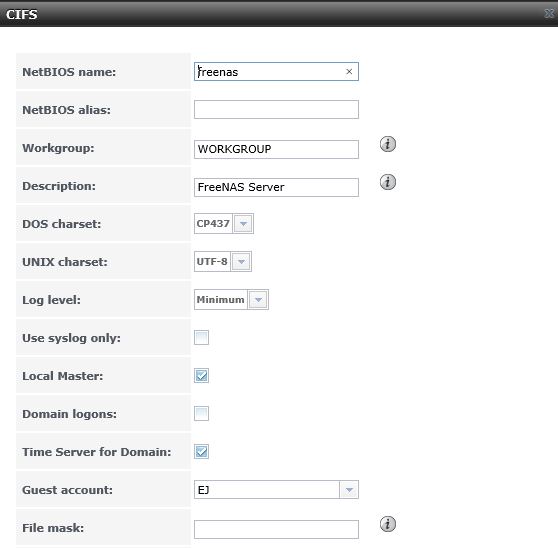Viewport: 558px width, 548px height.
Task: Uncheck the Local Master checkbox
Action: [201, 375]
